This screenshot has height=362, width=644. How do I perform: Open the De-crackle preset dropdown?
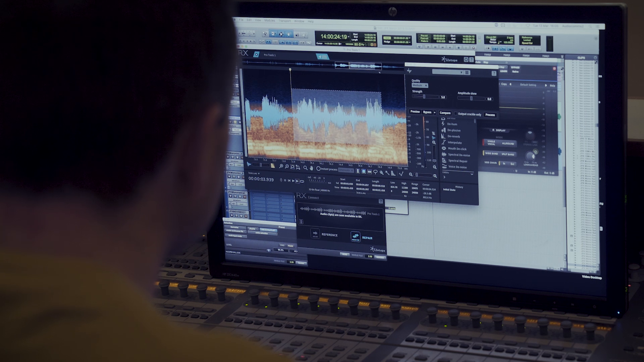448,72
